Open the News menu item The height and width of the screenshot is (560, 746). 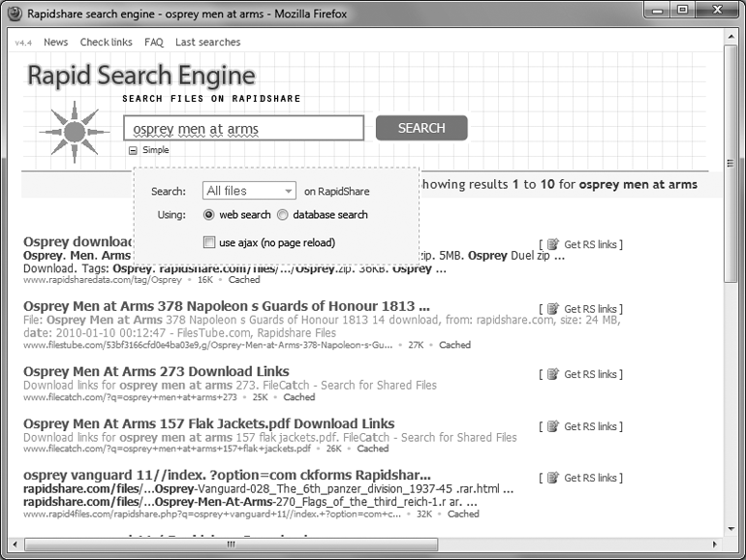coord(56,43)
